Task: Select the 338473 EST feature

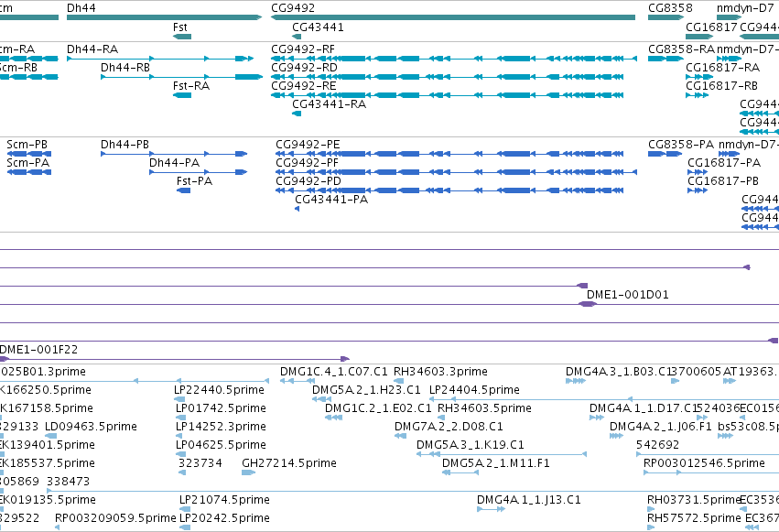Action: [413, 491]
